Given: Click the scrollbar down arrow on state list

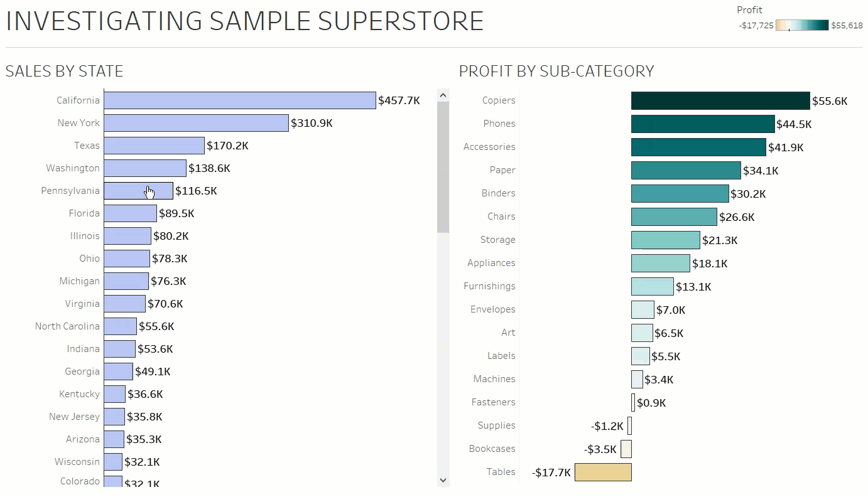Looking at the screenshot, I should (443, 480).
